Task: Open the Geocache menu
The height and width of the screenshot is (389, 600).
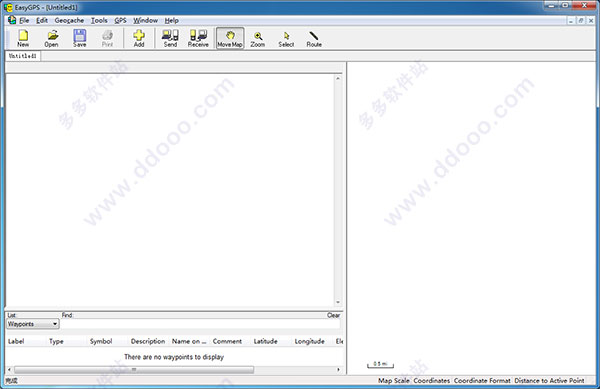Action: 69,20
